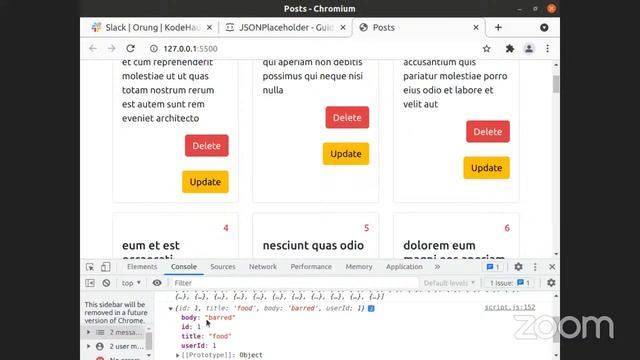Open the Elements panel
The height and width of the screenshot is (360, 640).
pyautogui.click(x=142, y=267)
